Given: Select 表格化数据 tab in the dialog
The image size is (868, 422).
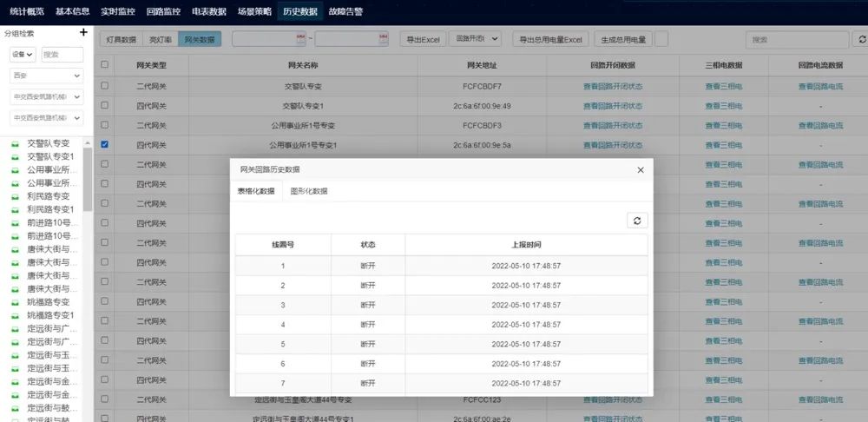Looking at the screenshot, I should (256, 191).
